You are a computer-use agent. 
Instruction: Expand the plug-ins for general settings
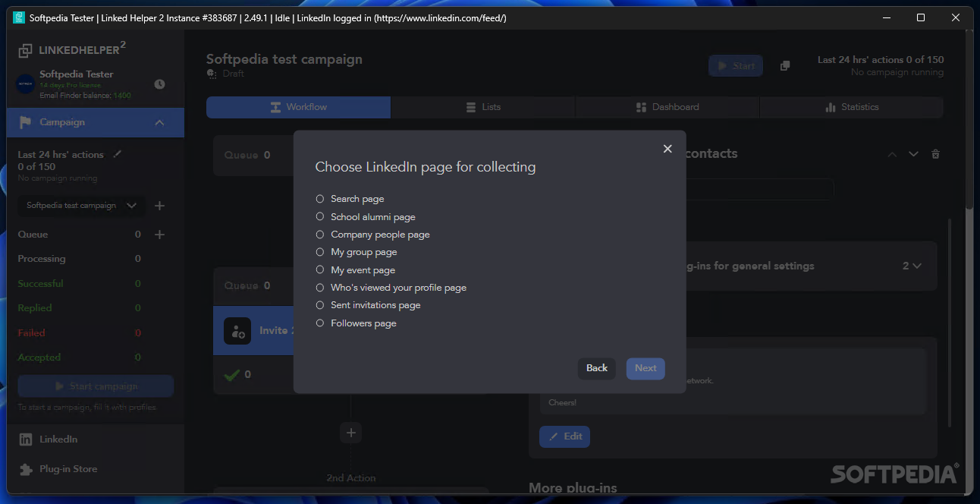(x=917, y=266)
